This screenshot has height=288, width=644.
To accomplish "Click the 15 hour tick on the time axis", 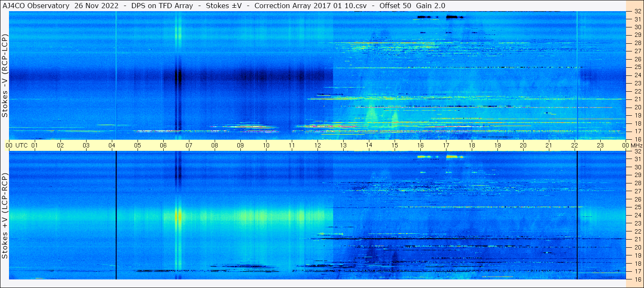I will click(395, 145).
